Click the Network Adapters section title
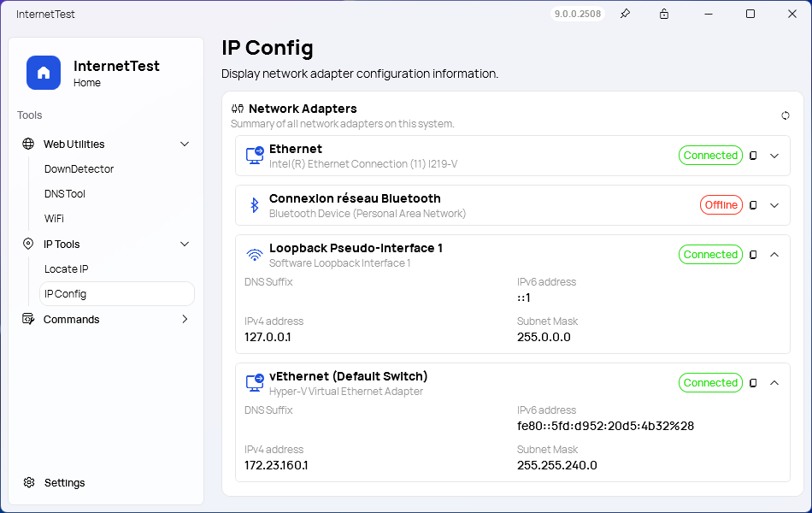This screenshot has height=513, width=812. (x=303, y=109)
